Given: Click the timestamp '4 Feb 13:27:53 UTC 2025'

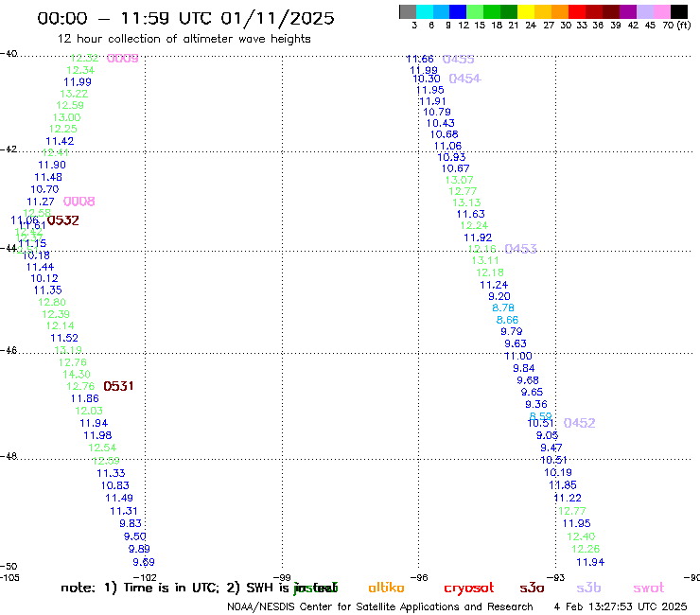Looking at the screenshot, I should (621, 606).
